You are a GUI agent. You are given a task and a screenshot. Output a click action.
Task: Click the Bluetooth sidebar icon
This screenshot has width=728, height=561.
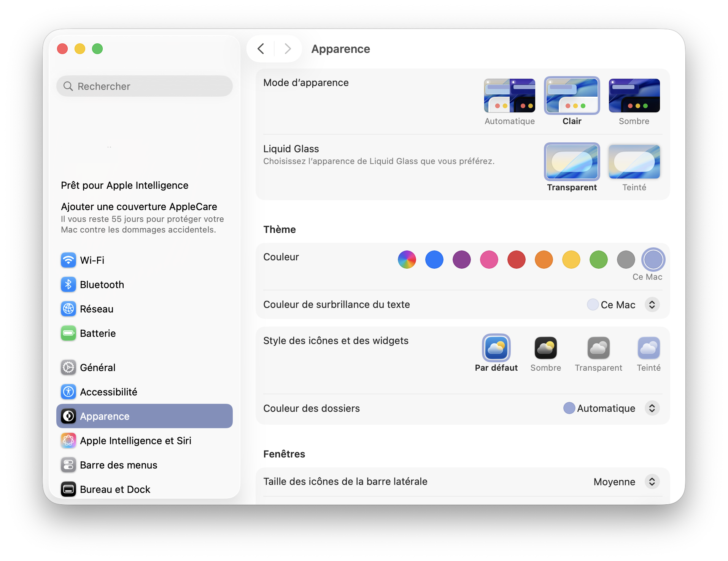point(68,285)
